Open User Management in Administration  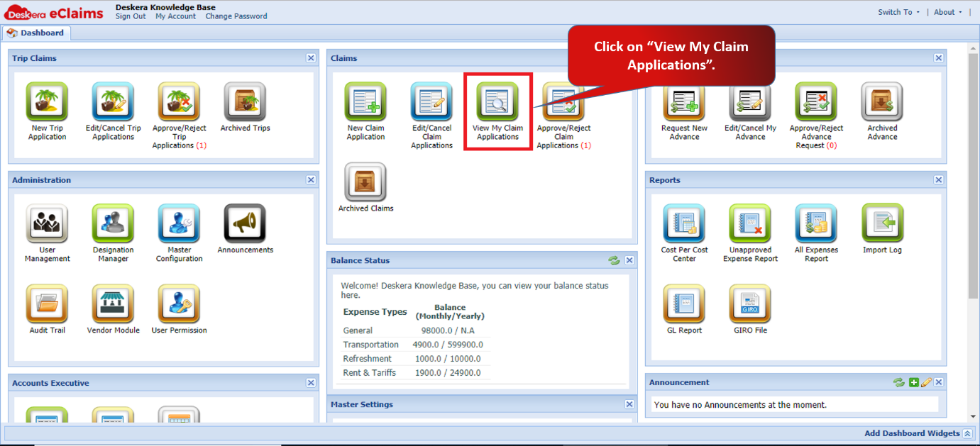coord(48,223)
